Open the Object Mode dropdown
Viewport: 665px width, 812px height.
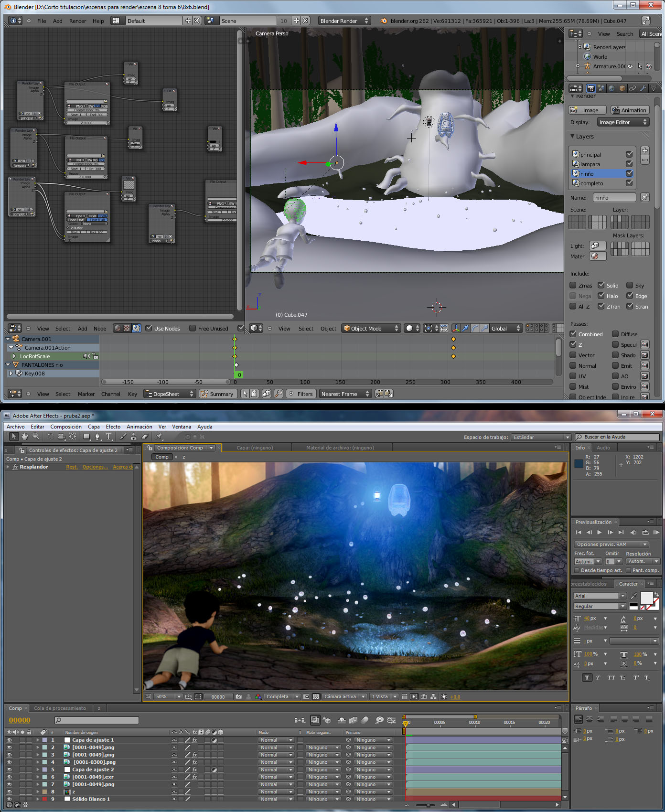(x=371, y=328)
